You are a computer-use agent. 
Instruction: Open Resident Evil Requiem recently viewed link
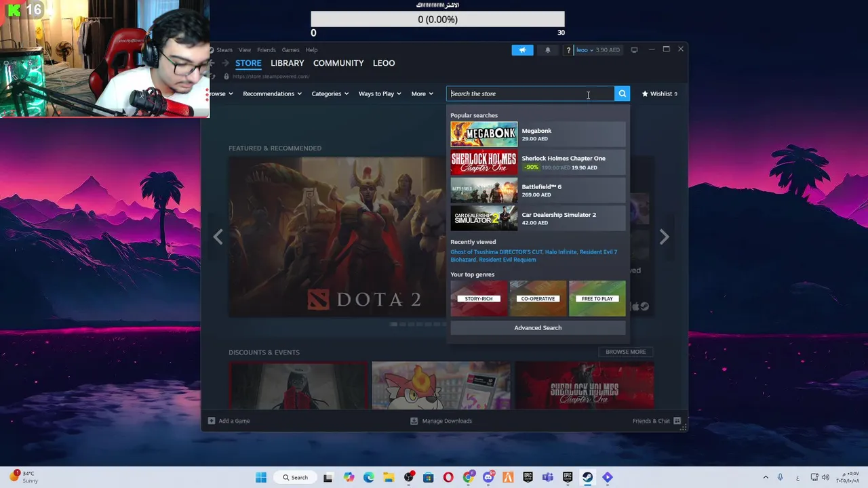[x=507, y=260]
